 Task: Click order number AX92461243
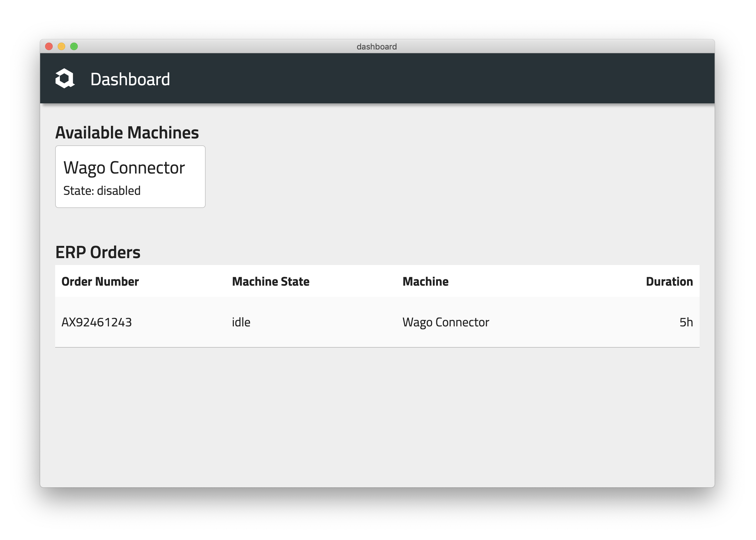(97, 322)
